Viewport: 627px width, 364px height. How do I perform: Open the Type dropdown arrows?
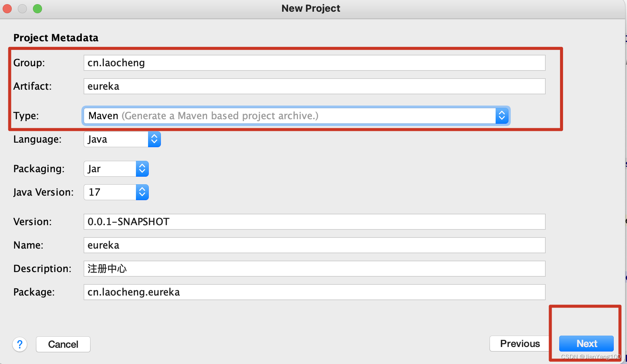tap(502, 116)
